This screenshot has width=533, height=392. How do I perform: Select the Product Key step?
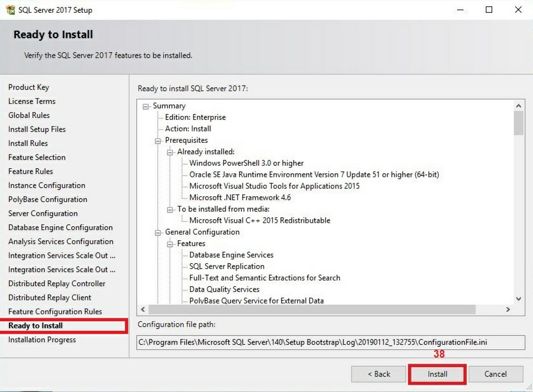coord(29,87)
